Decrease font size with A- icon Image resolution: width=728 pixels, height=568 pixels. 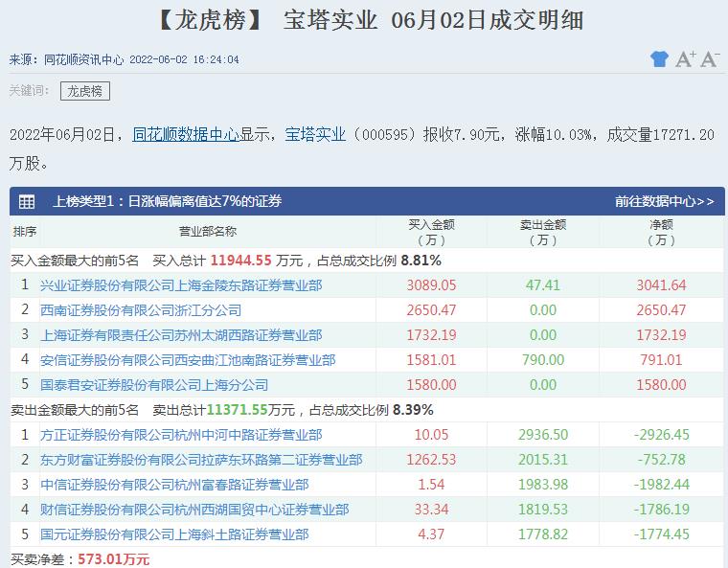(710, 59)
